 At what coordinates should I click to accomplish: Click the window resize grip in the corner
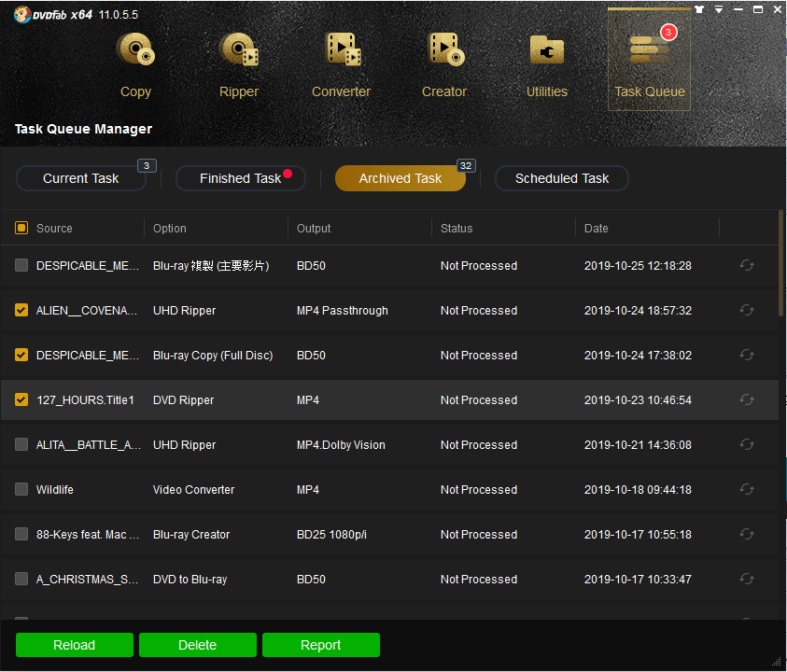tap(777, 663)
